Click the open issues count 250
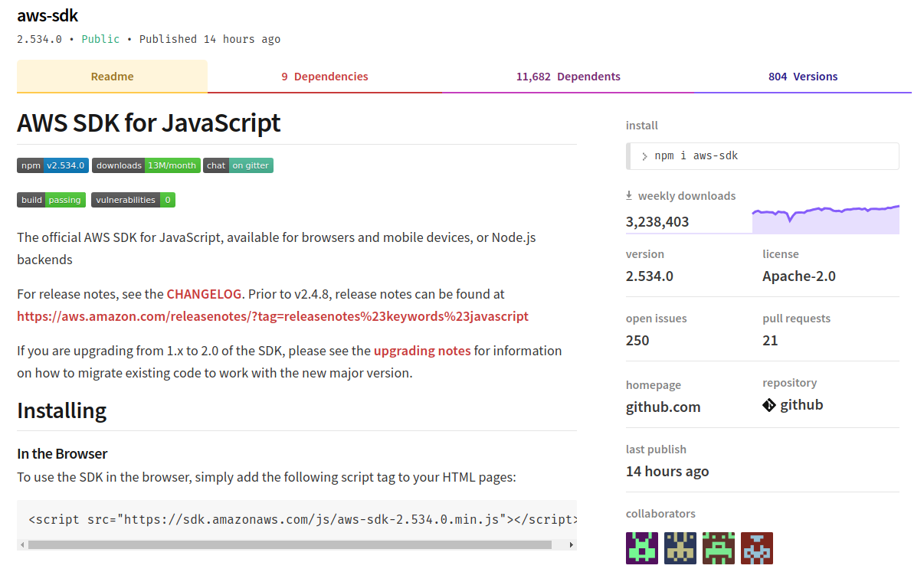 [637, 341]
